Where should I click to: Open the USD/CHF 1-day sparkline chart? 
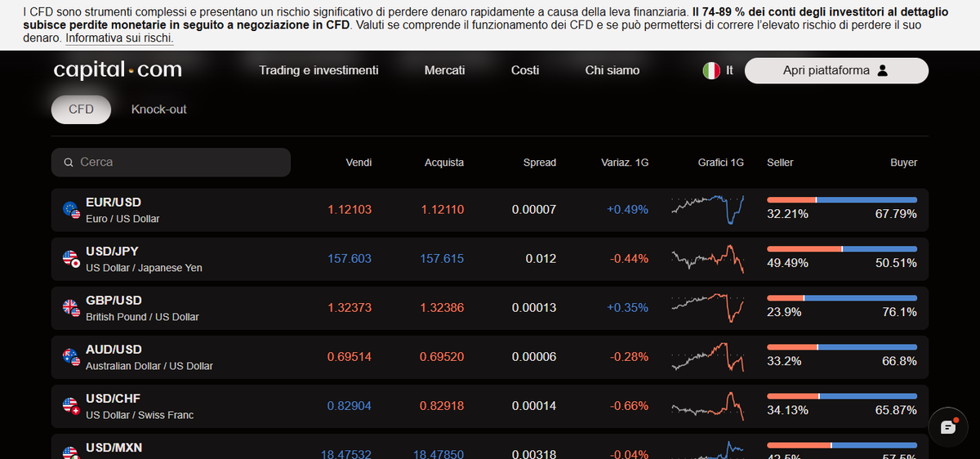pyautogui.click(x=708, y=406)
